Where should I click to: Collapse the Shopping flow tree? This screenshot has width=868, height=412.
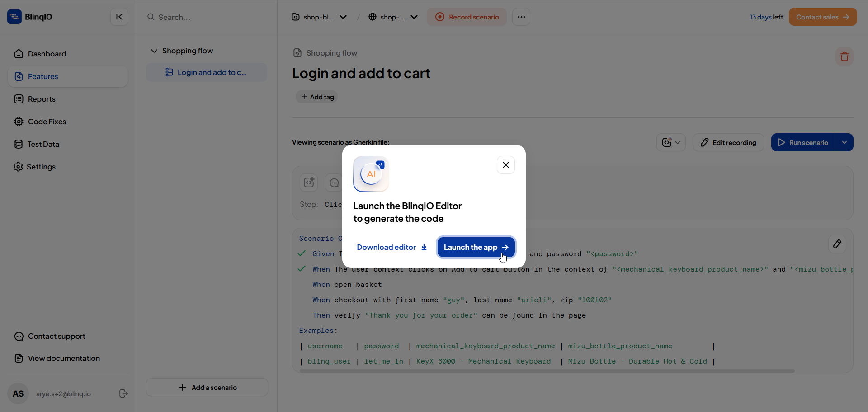(154, 51)
